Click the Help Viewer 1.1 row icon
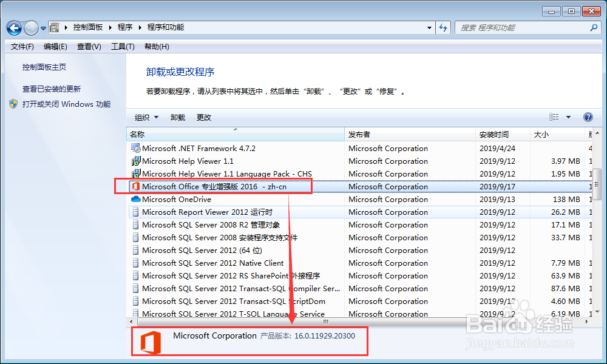Screen dimensions: 607x364 pos(135,161)
